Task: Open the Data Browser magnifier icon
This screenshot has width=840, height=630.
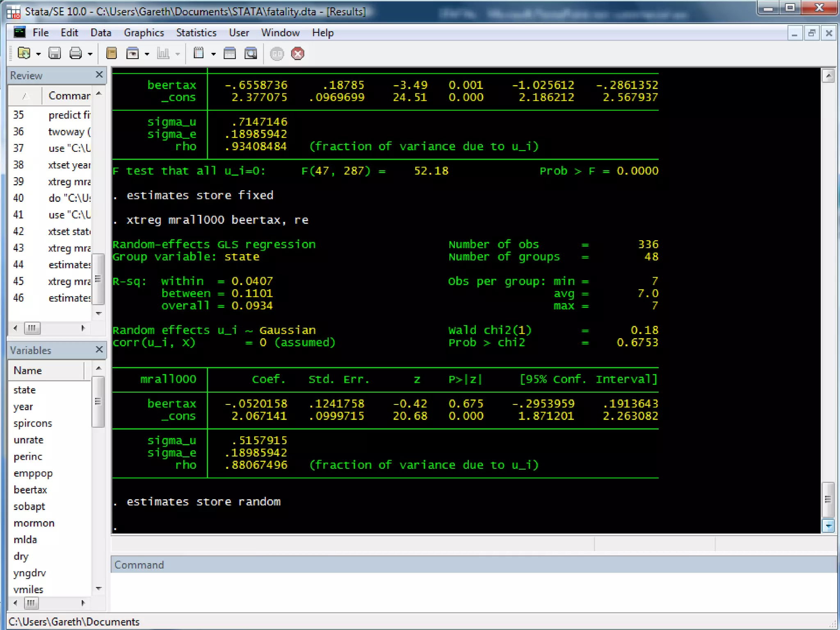Action: (251, 53)
